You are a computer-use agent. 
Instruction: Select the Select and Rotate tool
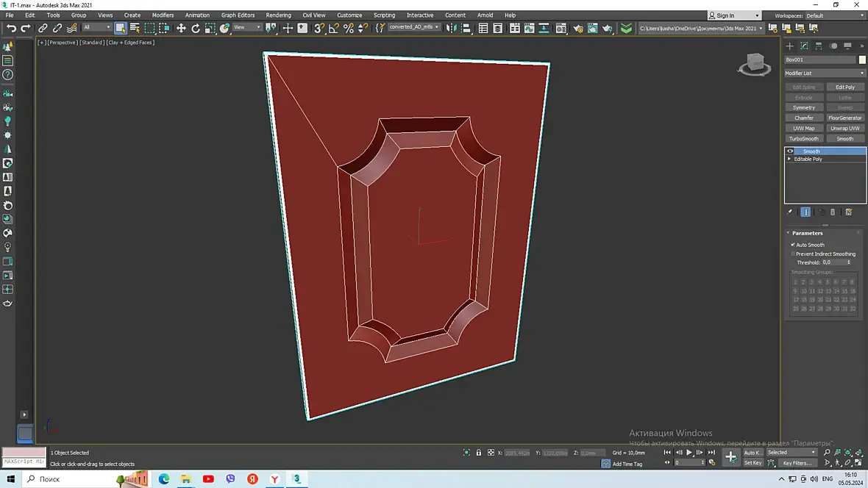tap(196, 28)
